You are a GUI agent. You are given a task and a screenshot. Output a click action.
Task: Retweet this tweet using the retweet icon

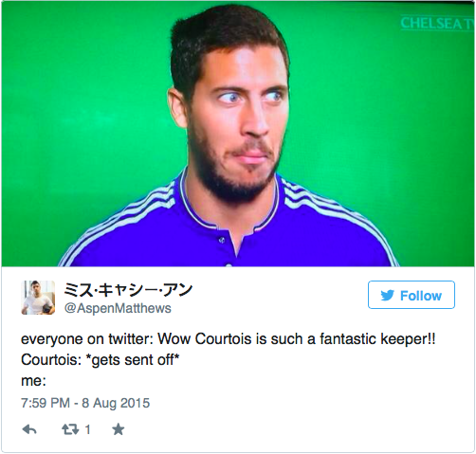click(x=70, y=429)
